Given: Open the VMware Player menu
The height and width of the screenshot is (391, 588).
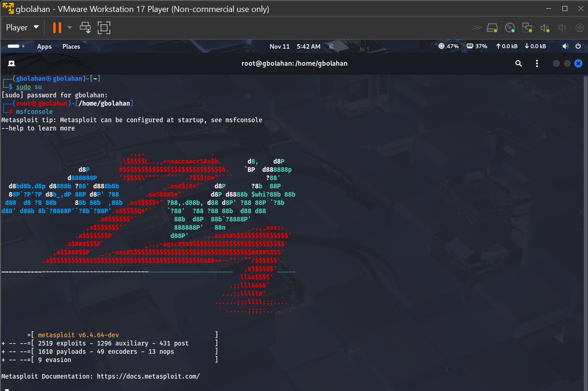Looking at the screenshot, I should 22,27.
